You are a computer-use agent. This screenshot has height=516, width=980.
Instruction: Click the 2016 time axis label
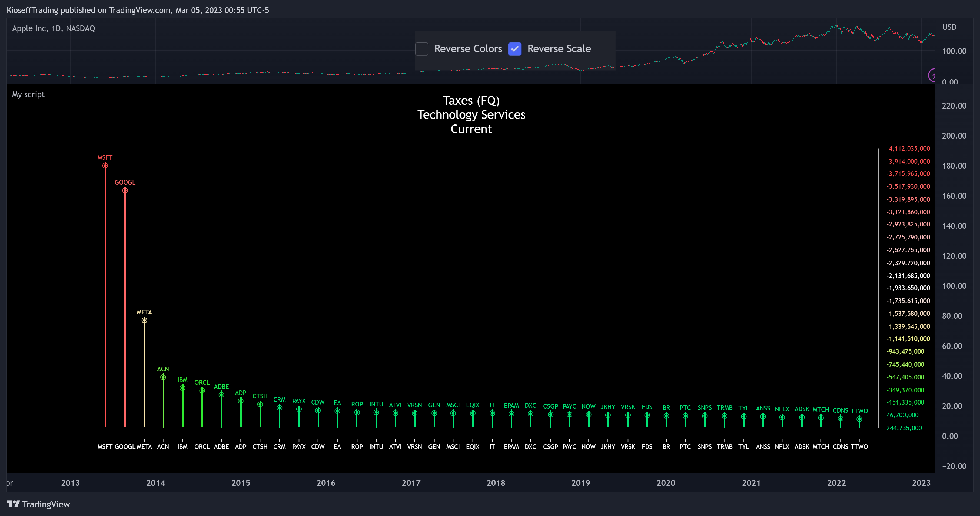(x=326, y=483)
